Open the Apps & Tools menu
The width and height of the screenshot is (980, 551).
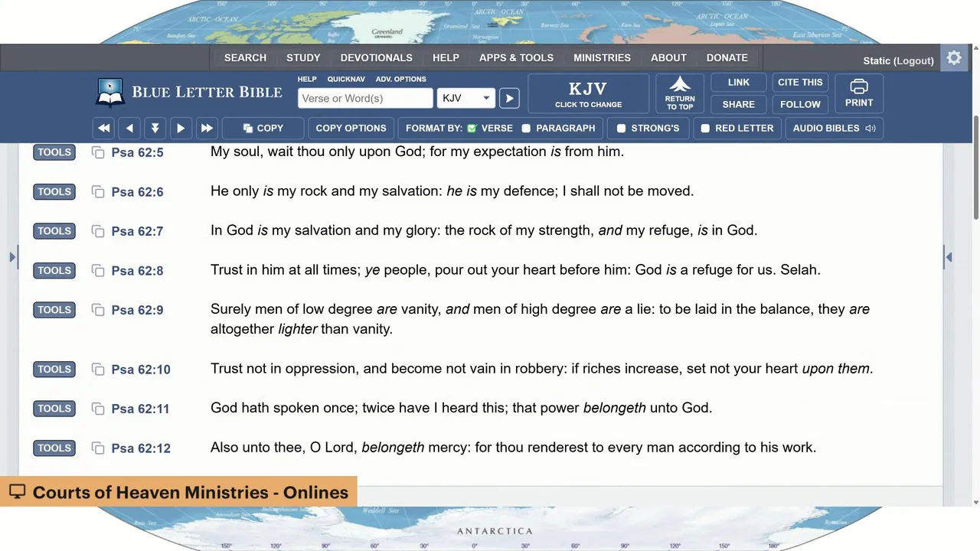[516, 57]
